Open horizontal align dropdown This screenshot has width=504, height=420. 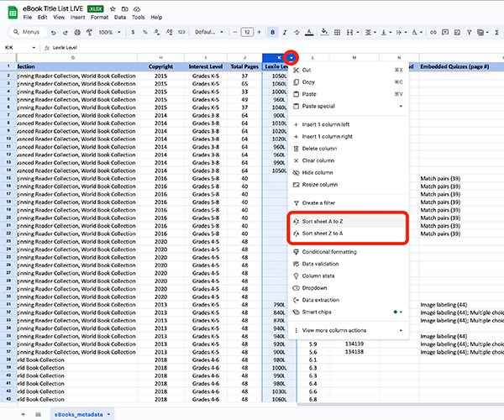(x=370, y=32)
